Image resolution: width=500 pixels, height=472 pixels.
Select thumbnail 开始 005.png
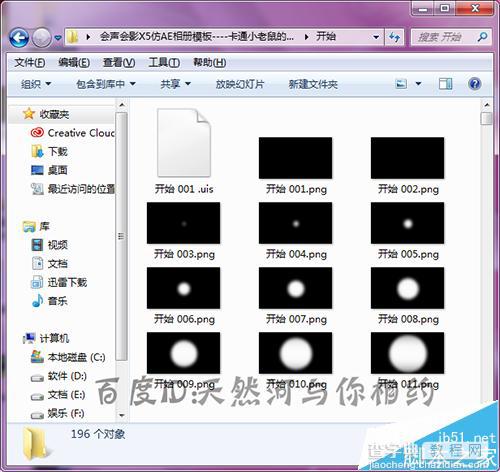click(407, 223)
